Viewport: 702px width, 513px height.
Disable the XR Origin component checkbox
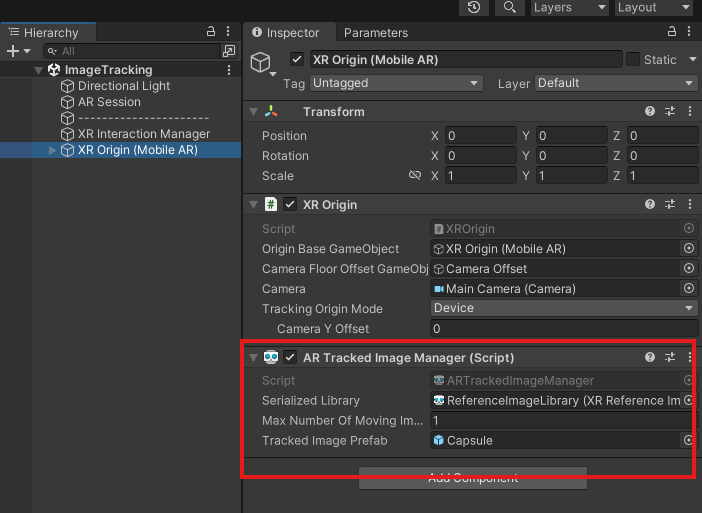click(290, 205)
